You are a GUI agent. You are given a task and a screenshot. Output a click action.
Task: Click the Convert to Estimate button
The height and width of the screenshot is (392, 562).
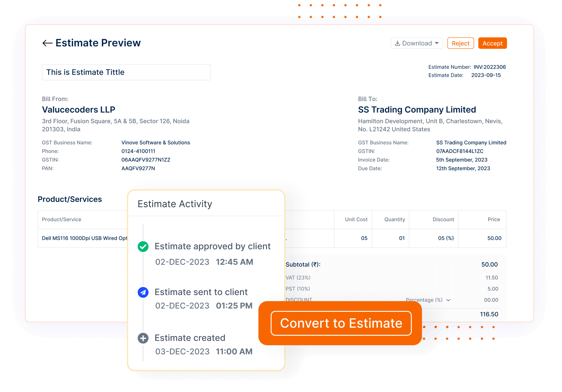coord(341,323)
